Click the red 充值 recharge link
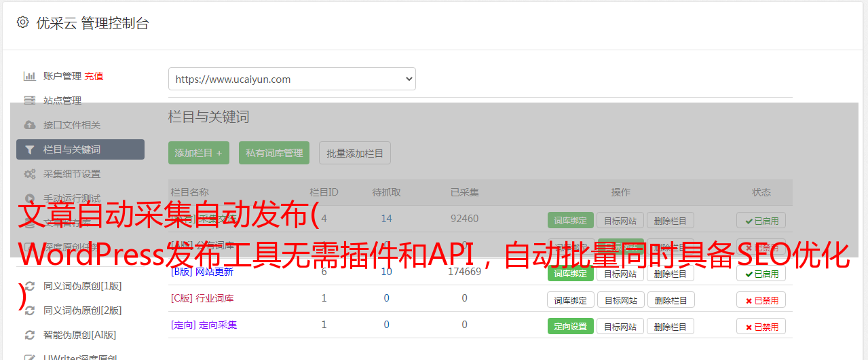Screen dimensions: 868x360 click(x=94, y=76)
